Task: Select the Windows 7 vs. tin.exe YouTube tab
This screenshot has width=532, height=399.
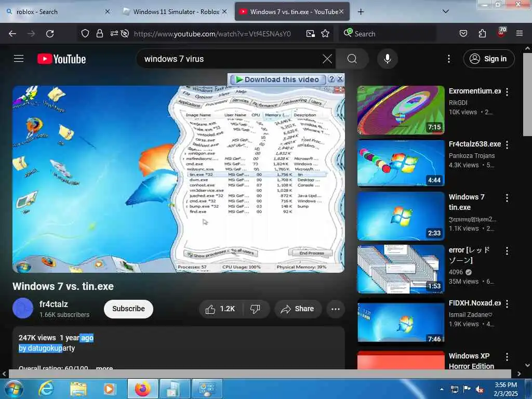Action: pyautogui.click(x=292, y=12)
